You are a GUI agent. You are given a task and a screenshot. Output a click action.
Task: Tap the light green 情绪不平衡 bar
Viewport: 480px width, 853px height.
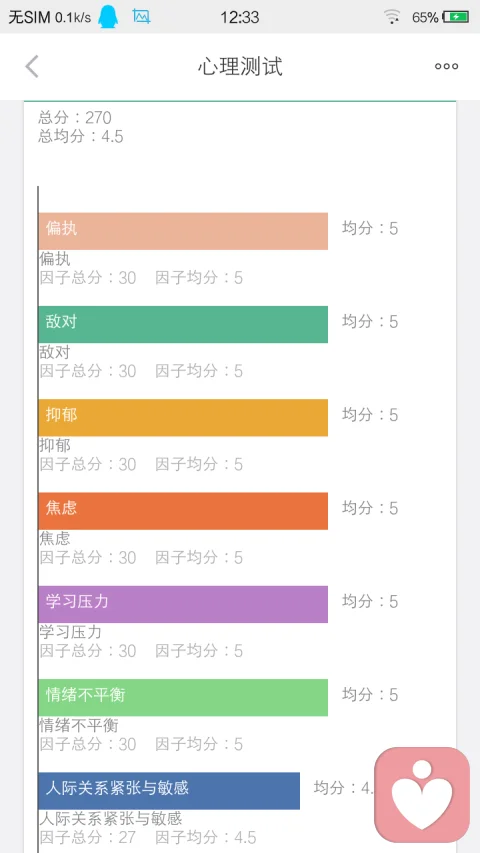183,697
